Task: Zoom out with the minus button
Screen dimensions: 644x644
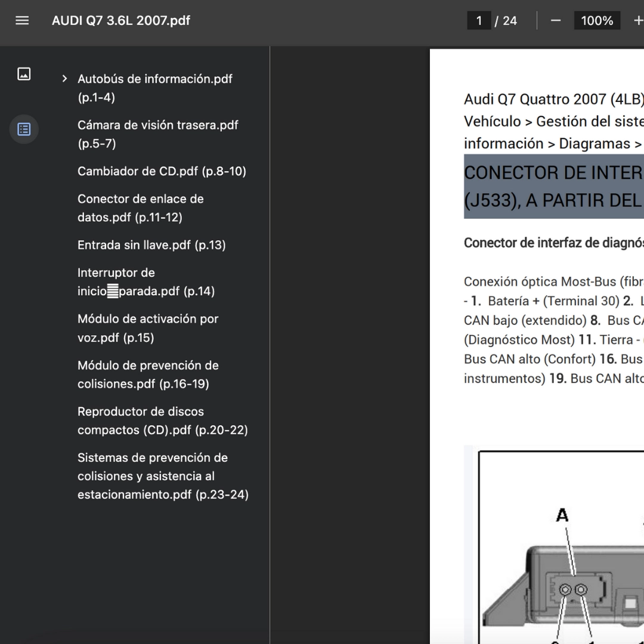Action: [556, 20]
